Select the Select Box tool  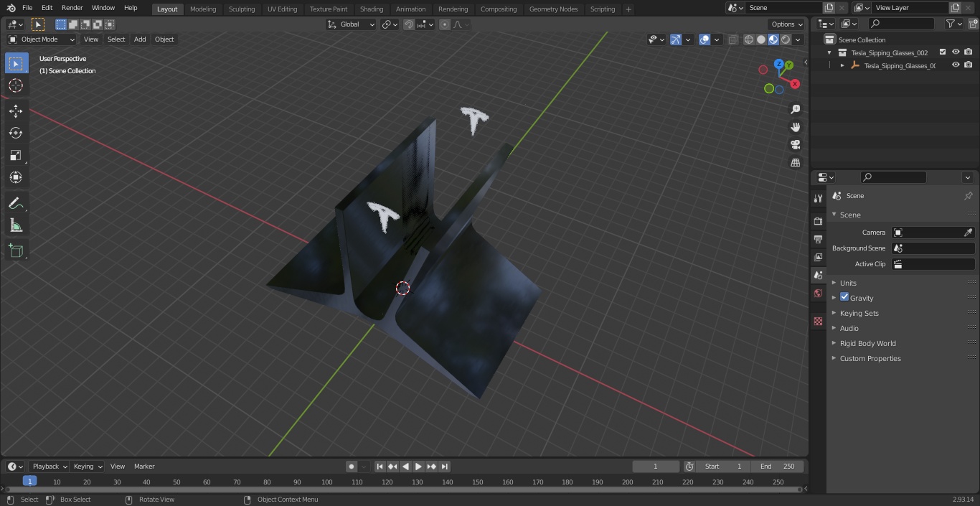point(16,63)
